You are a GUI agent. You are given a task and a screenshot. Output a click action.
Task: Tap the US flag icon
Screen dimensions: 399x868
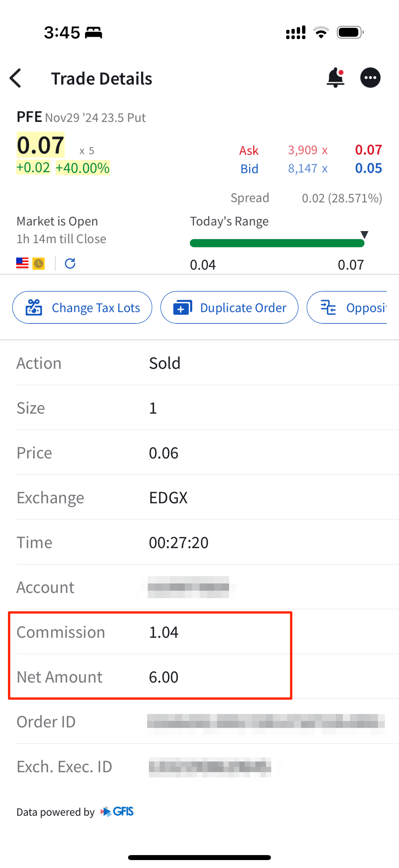coord(22,264)
